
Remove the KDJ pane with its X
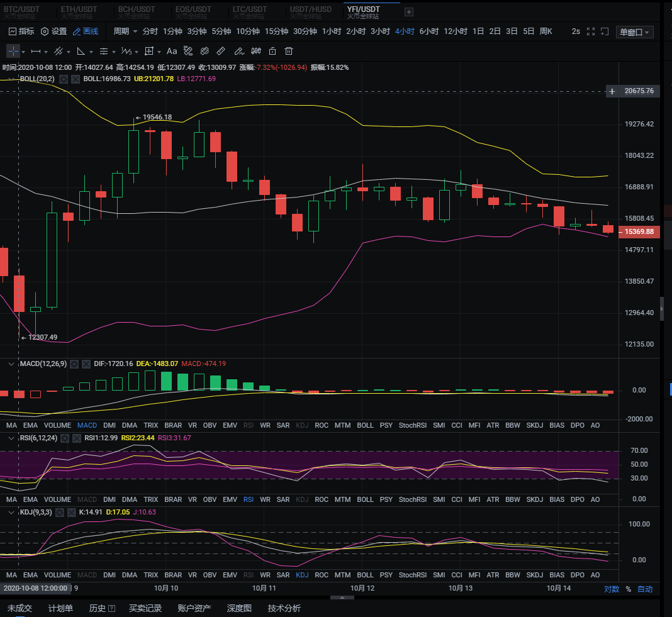[72, 513]
